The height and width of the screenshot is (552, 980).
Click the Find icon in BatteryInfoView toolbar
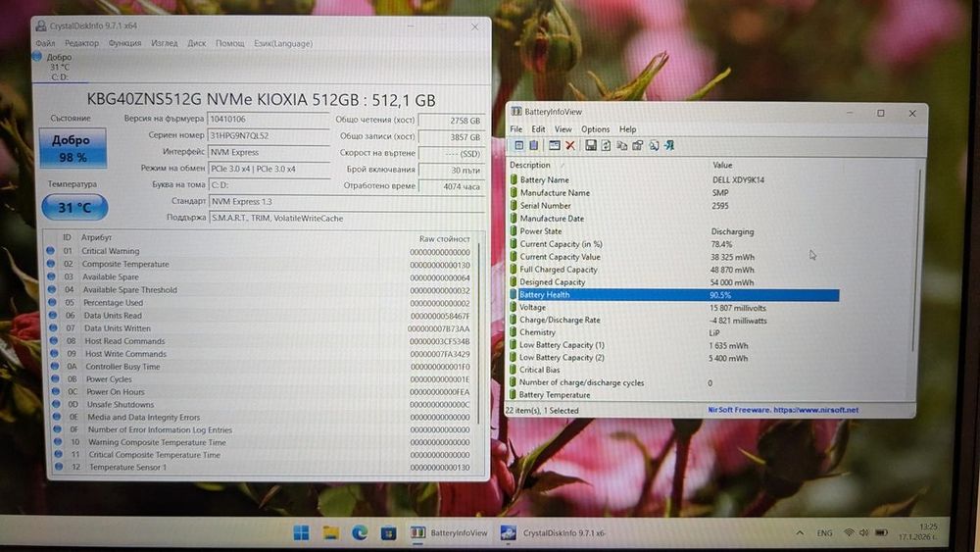click(654, 146)
